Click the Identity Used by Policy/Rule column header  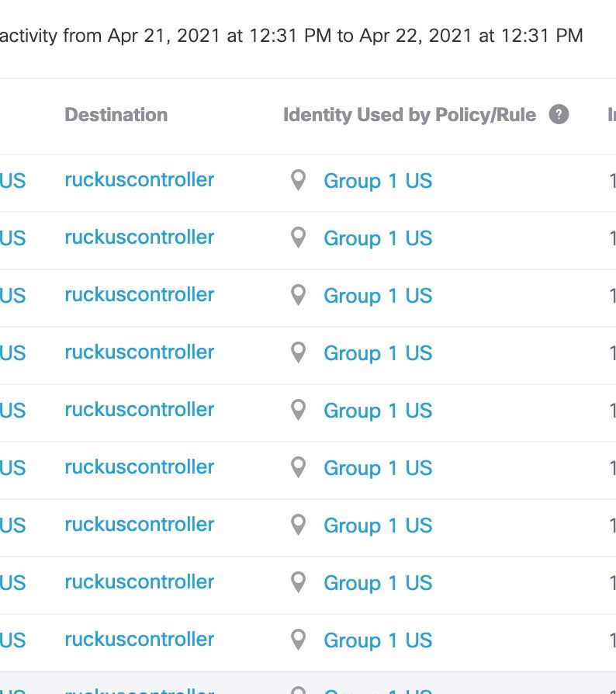409,115
